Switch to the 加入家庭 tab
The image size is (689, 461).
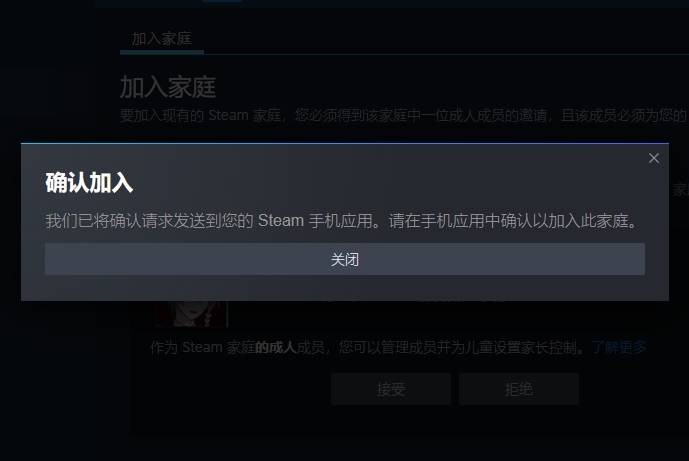[x=161, y=39]
